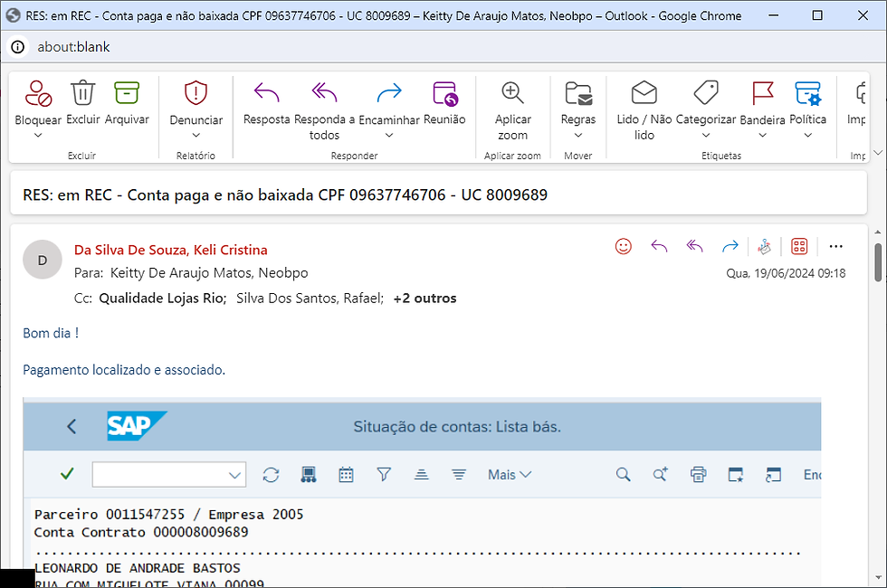Click the SAP printer icon
This screenshot has width=887, height=588.
[x=698, y=474]
